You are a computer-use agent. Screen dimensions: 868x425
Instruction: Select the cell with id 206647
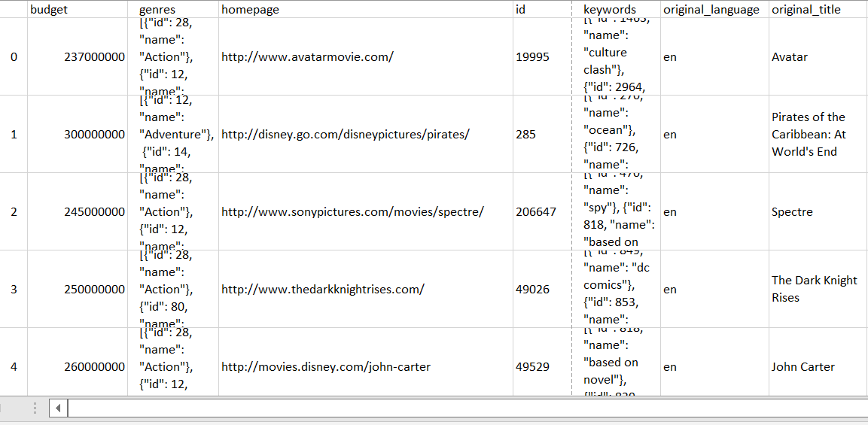pos(536,212)
